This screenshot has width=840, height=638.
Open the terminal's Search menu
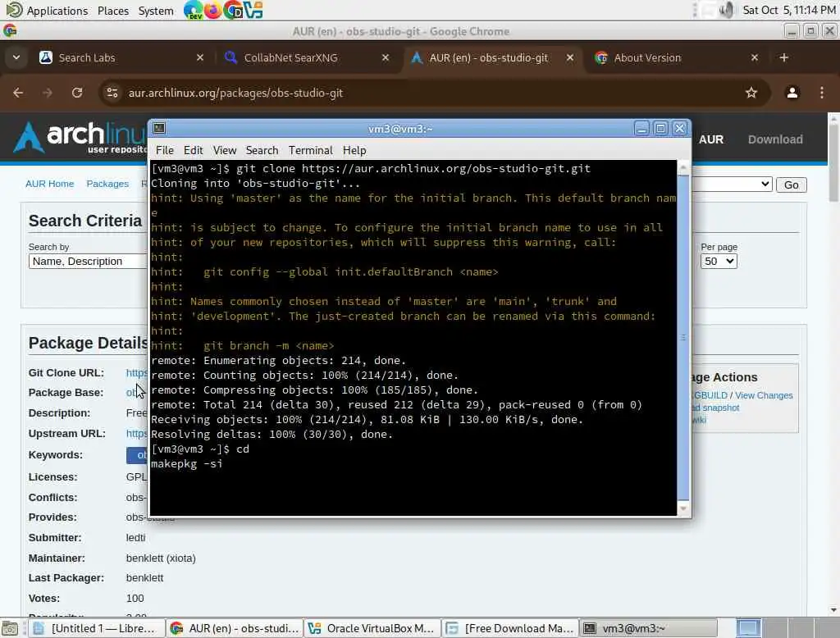pyautogui.click(x=262, y=150)
